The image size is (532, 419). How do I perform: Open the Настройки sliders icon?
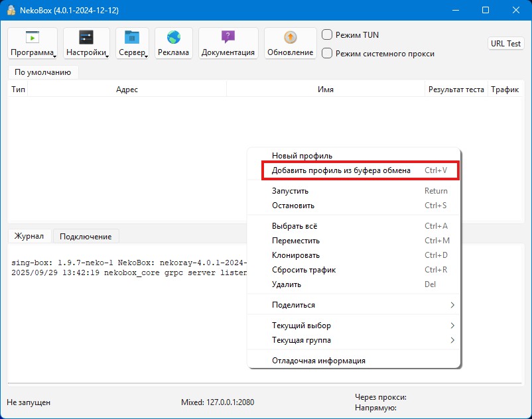86,38
